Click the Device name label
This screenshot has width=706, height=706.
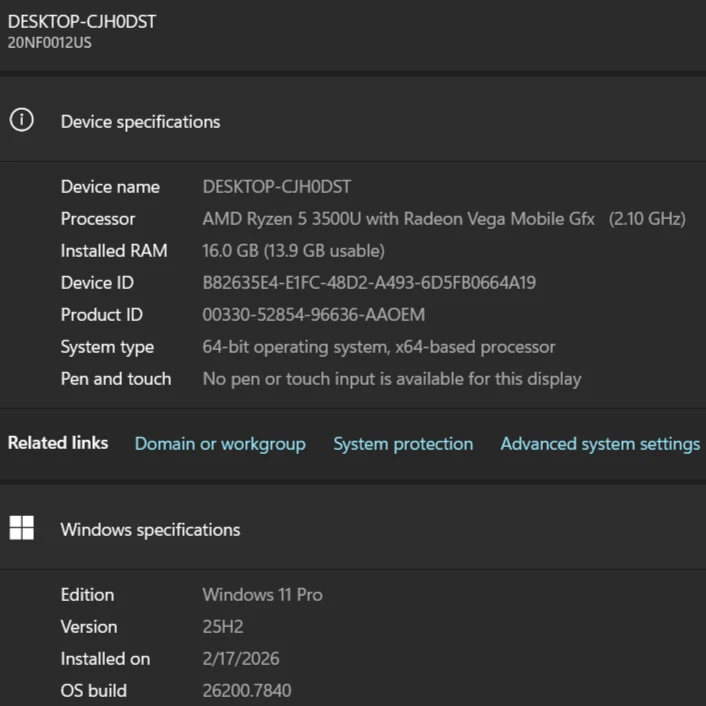pyautogui.click(x=110, y=187)
